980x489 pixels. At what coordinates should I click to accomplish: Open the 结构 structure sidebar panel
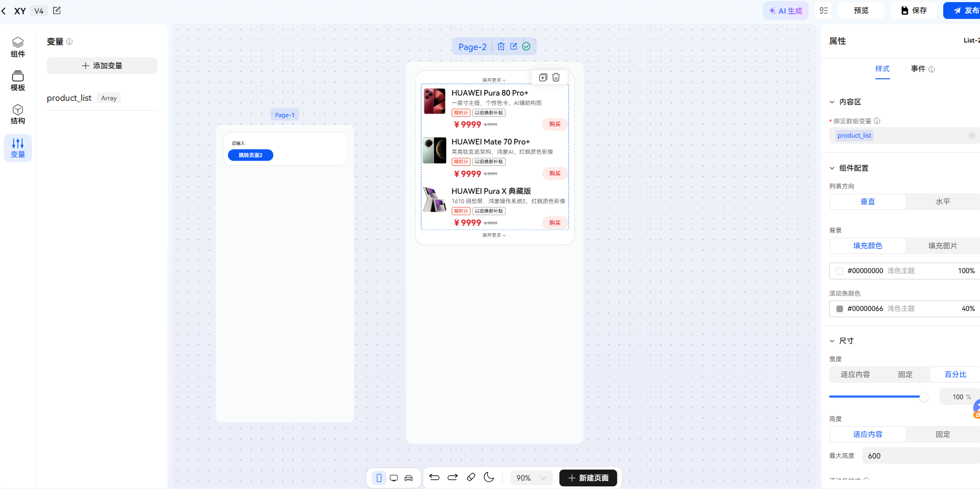[x=18, y=114]
